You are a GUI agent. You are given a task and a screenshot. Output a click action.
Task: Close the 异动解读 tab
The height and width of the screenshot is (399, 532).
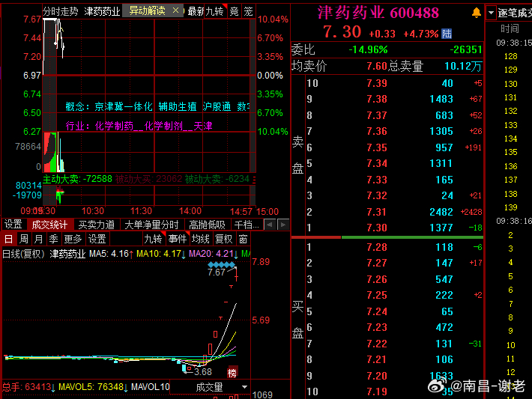point(175,10)
